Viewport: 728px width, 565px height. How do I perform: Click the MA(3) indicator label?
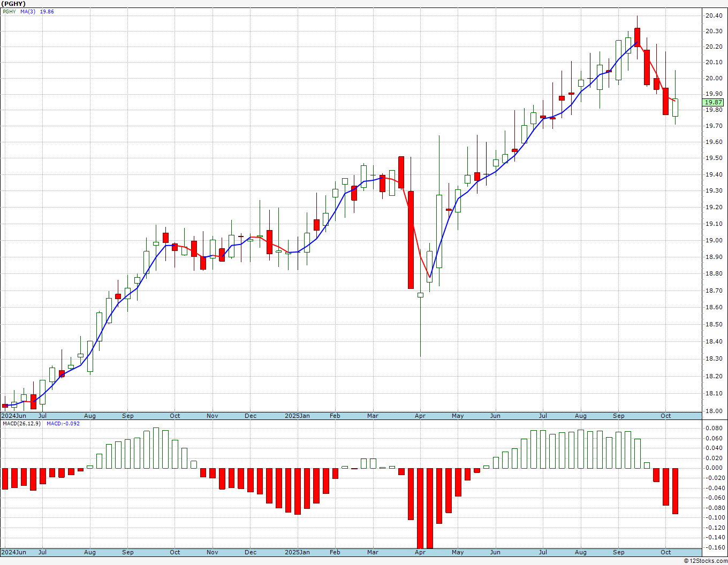(28, 11)
